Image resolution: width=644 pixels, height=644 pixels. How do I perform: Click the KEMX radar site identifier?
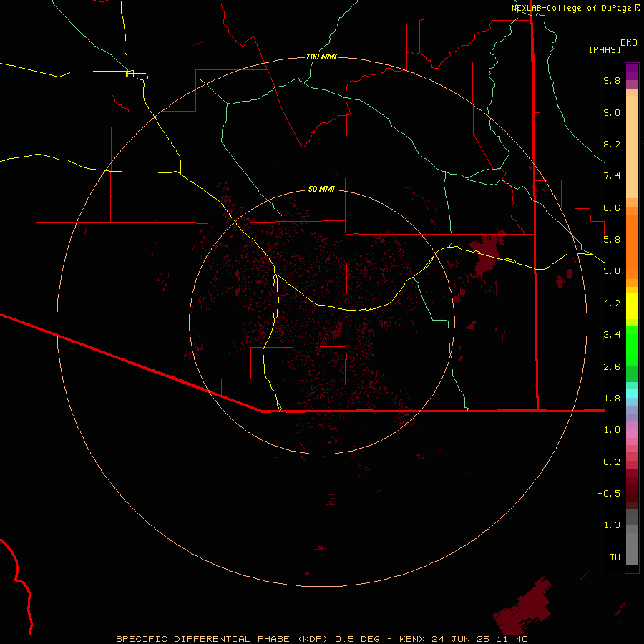pyautogui.click(x=412, y=639)
